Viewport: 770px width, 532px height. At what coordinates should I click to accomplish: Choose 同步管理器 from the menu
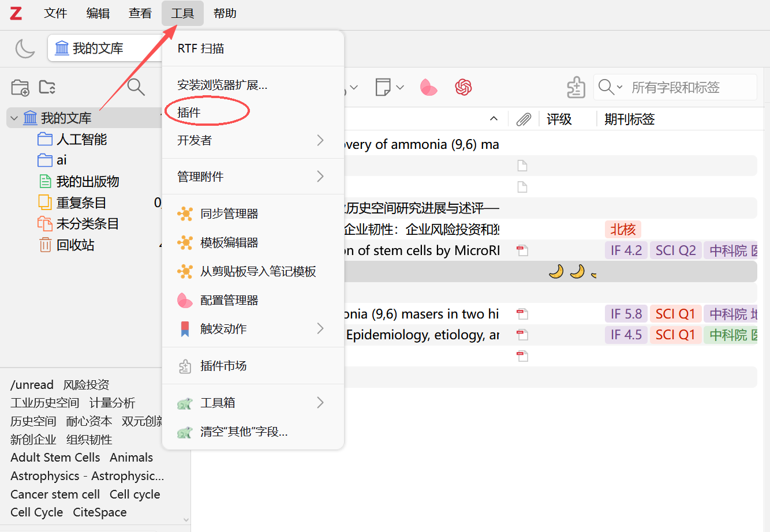(229, 213)
